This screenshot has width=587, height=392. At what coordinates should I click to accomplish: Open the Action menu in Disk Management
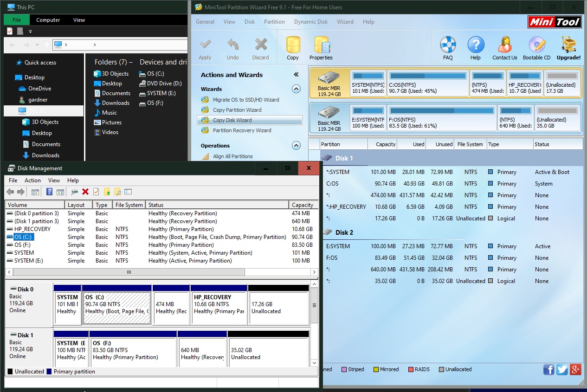click(x=32, y=180)
